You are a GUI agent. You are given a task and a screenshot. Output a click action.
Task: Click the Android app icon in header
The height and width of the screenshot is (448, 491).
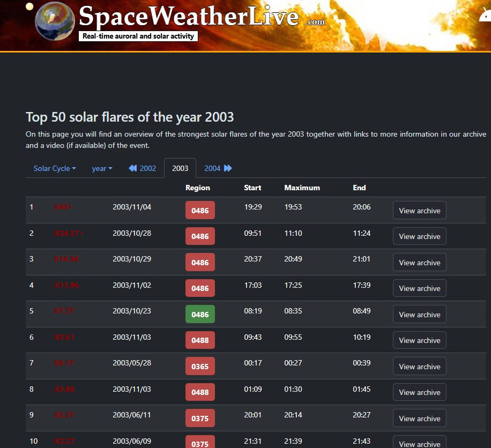[x=485, y=15]
